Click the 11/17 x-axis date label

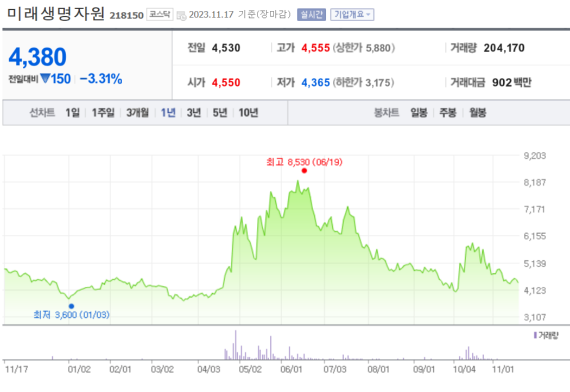pyautogui.click(x=17, y=369)
